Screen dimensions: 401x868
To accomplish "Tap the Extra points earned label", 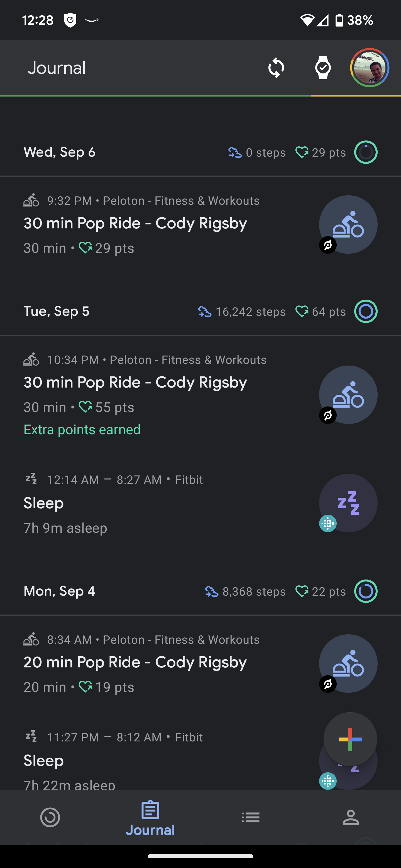I will click(x=82, y=430).
